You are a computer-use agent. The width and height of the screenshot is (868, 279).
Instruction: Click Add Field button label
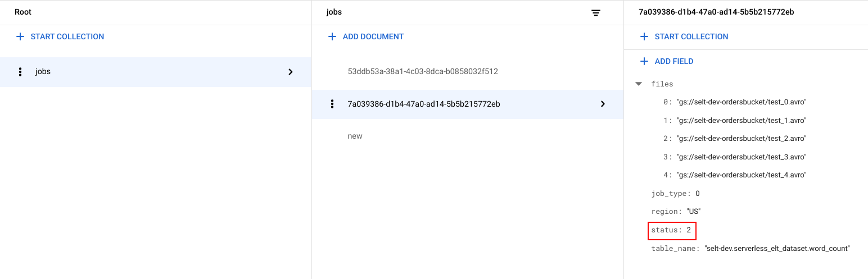coord(674,61)
